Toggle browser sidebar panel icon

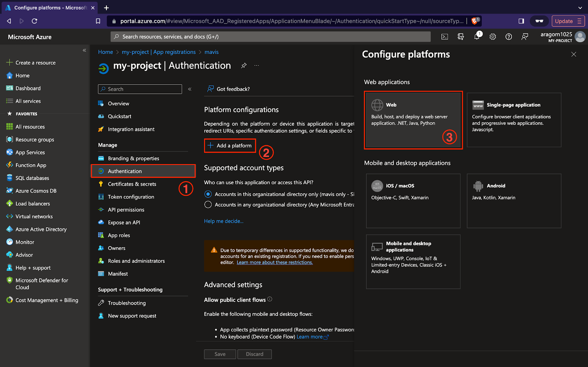521,21
